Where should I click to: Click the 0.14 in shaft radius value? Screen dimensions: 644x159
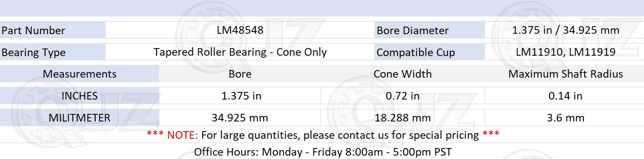point(565,96)
